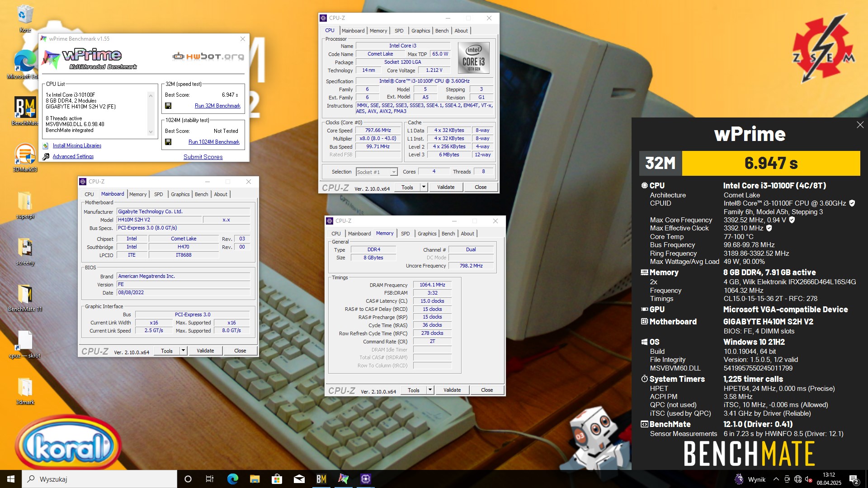Image resolution: width=868 pixels, height=488 pixels.
Task: Click the CPU List scroll-up arrow in wPrime
Action: pyautogui.click(x=151, y=95)
